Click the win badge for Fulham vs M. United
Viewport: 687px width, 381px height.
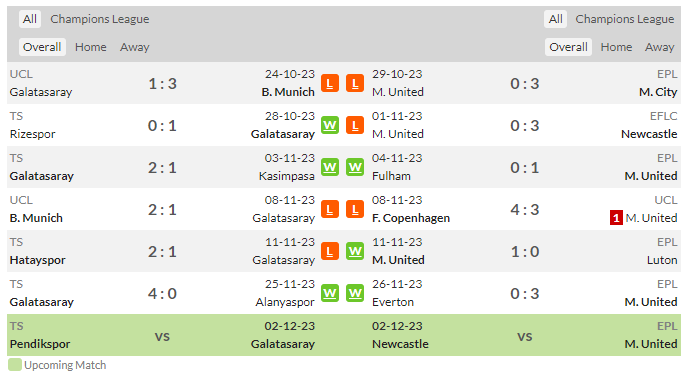tap(355, 167)
